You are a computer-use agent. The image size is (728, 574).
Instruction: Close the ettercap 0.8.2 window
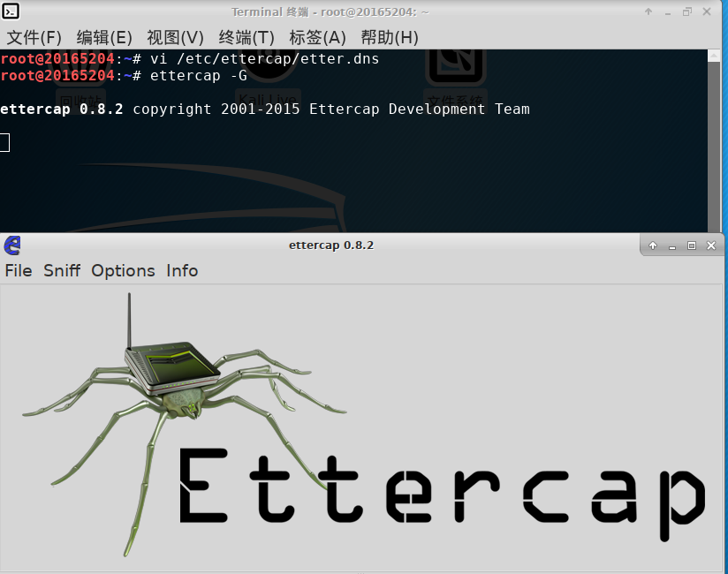(711, 245)
